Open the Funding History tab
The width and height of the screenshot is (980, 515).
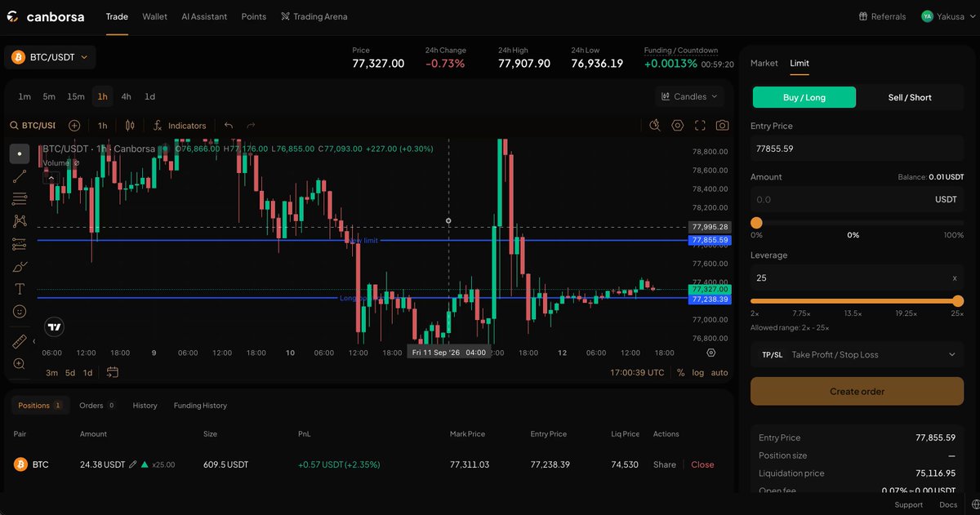[x=200, y=406]
